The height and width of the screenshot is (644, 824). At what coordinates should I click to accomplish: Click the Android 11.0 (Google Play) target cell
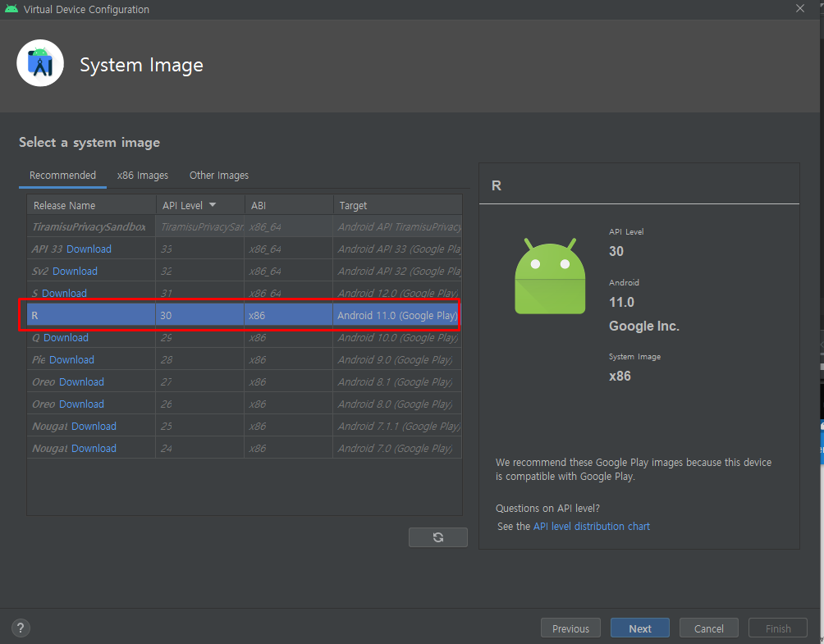click(396, 315)
